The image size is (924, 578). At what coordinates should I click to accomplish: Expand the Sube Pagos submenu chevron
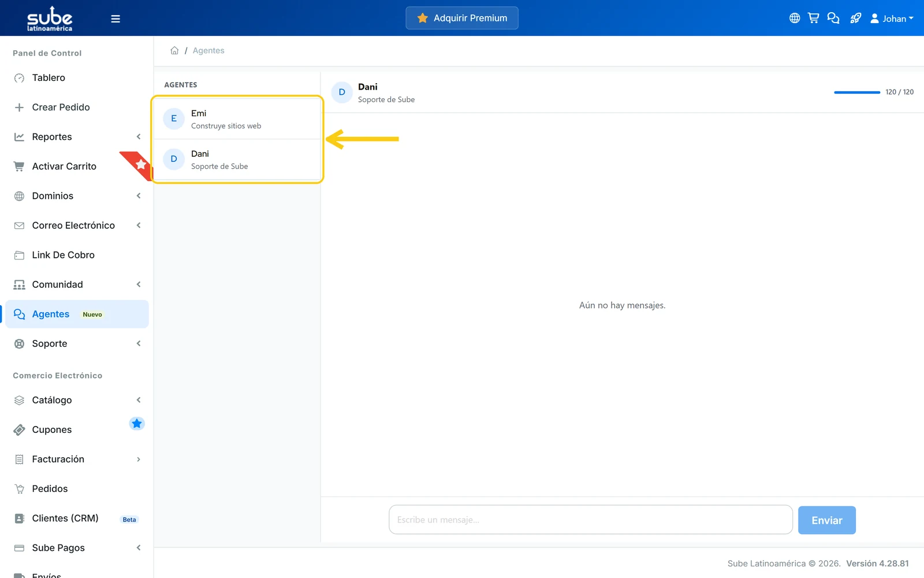[139, 547]
